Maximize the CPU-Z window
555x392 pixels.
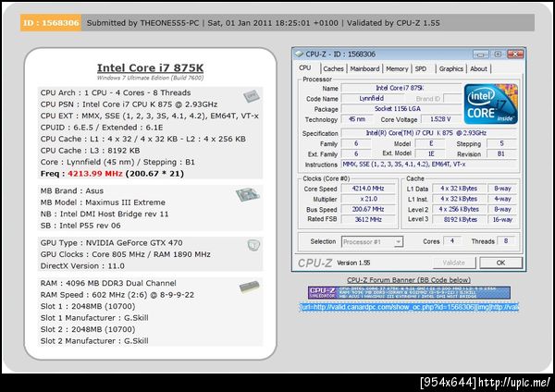pos(498,55)
